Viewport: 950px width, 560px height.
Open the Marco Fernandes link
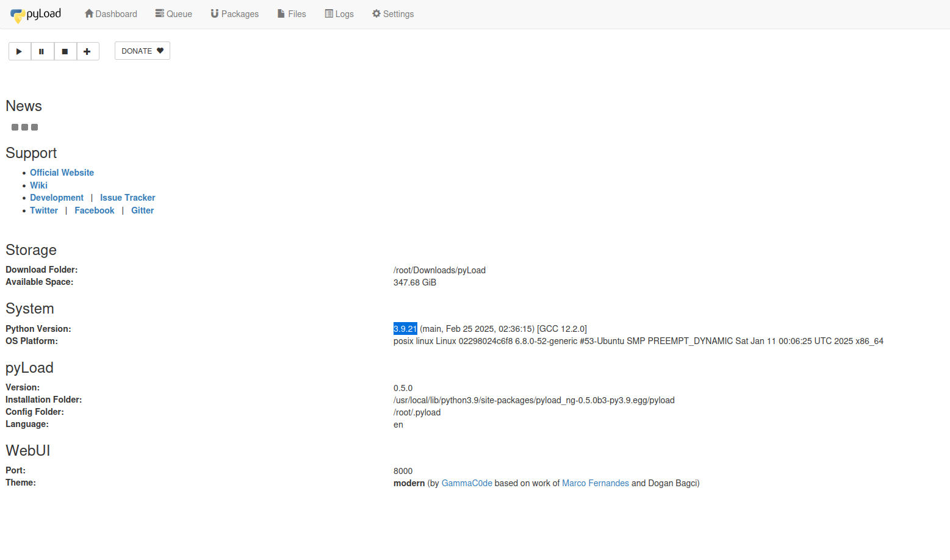click(x=596, y=483)
